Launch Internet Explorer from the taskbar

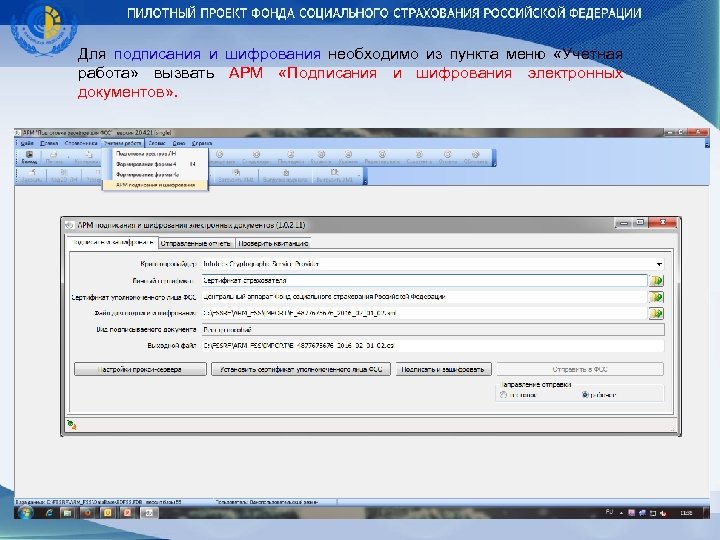coord(49,513)
